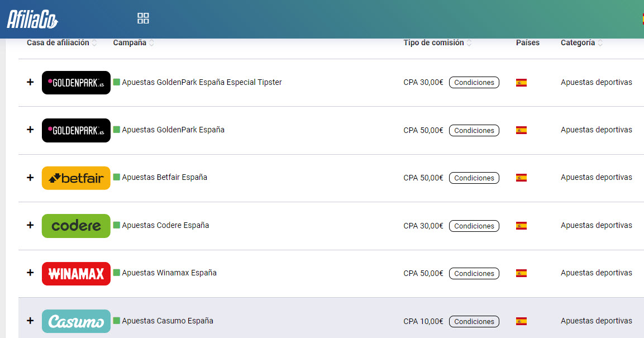Open the grid menu icon in header
Screen dimensions: 644x338
tap(143, 18)
